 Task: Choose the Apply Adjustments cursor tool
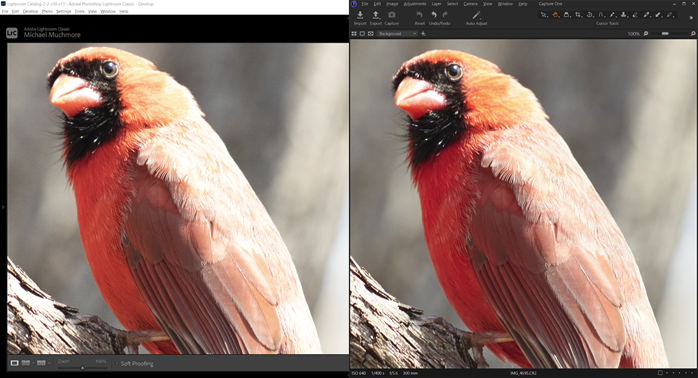658,15
